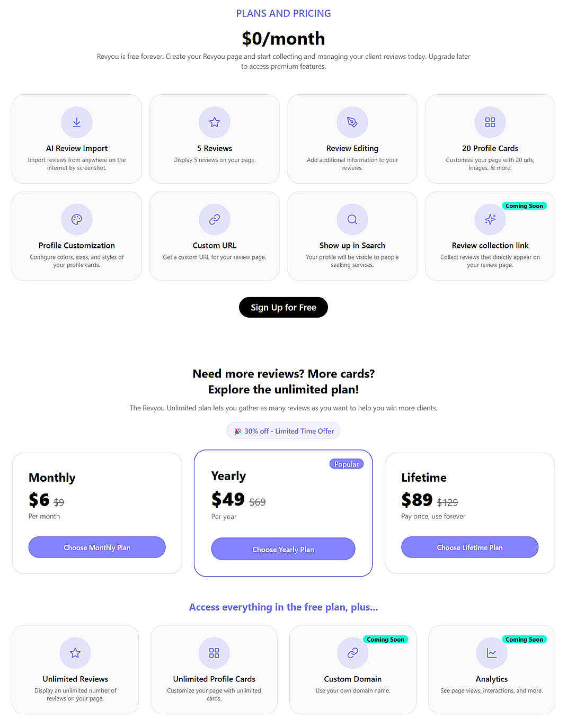The image size is (567, 728).
Task: Click the AI Review Import download icon
Action: pos(77,122)
